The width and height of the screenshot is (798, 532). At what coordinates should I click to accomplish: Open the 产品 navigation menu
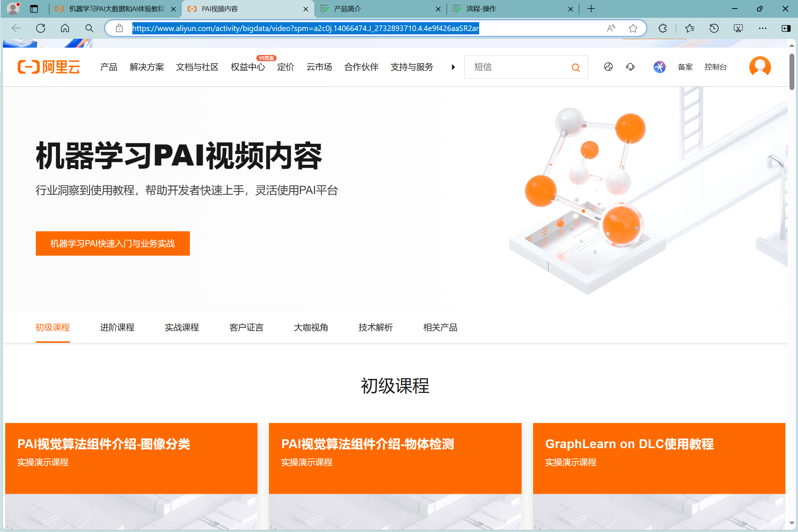(x=109, y=67)
